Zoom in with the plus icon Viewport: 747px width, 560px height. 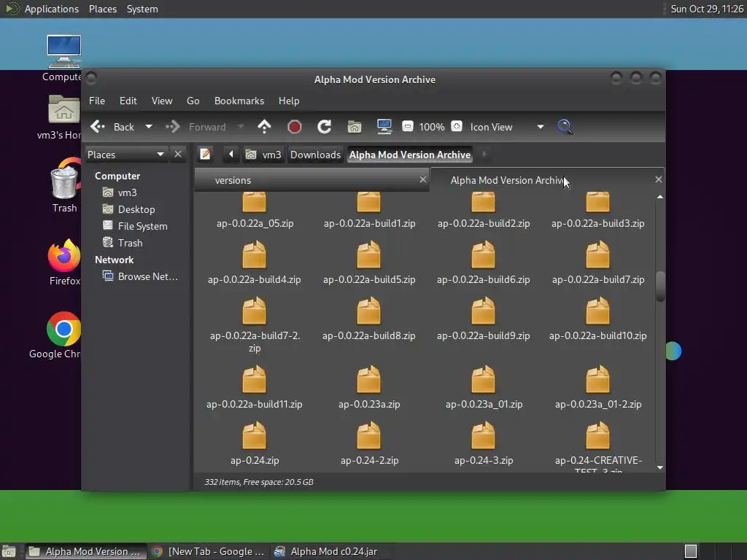point(457,127)
